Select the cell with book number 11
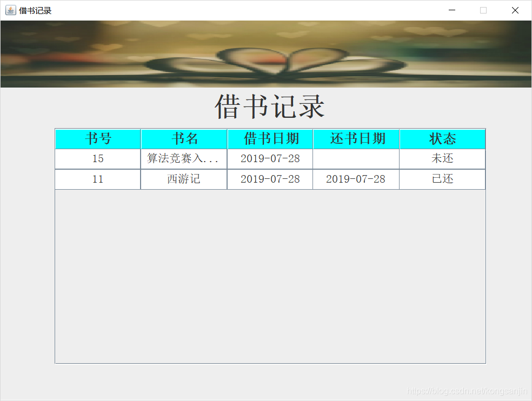The image size is (532, 401). pyautogui.click(x=98, y=179)
